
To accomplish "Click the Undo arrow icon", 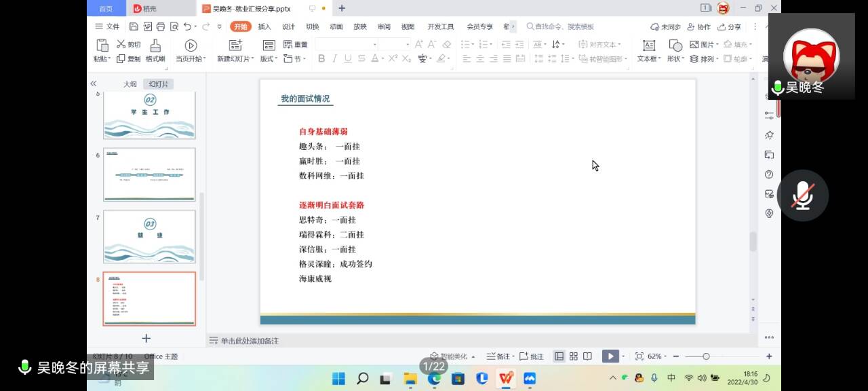I will pos(187,26).
